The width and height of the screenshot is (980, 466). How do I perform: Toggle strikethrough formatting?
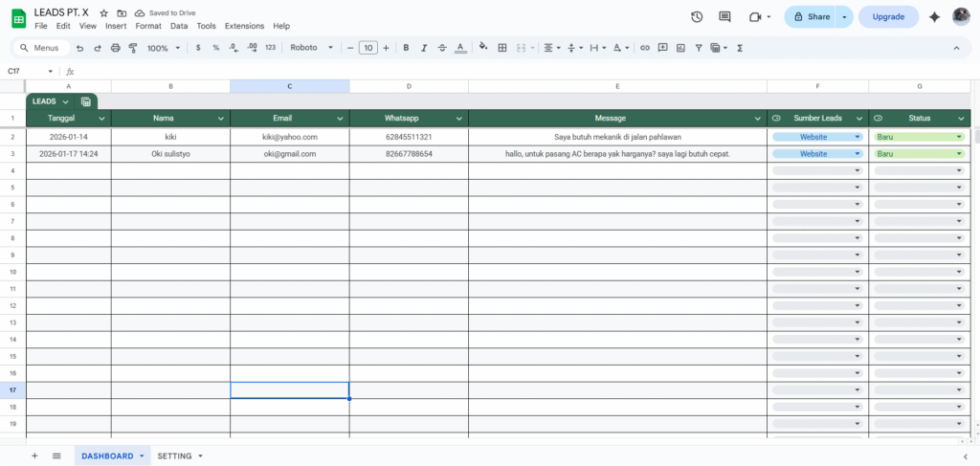pyautogui.click(x=442, y=48)
